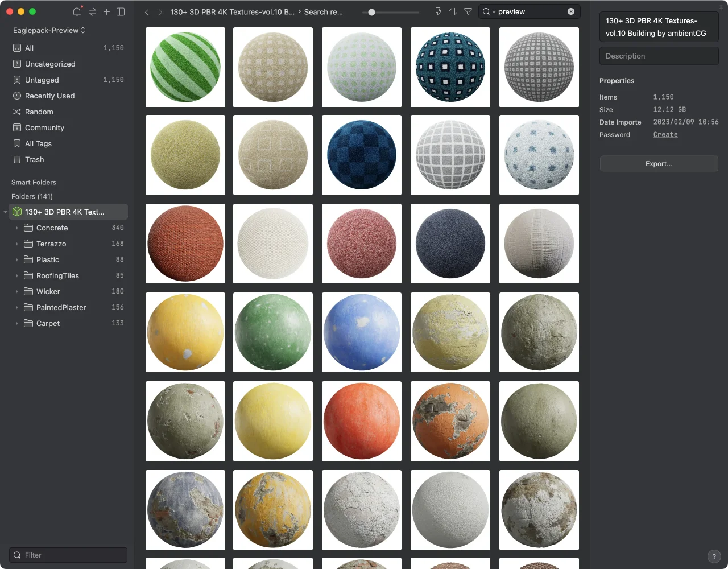This screenshot has height=569, width=728.
Task: Expand the Terrazzo folder arrow
Action: click(x=17, y=244)
